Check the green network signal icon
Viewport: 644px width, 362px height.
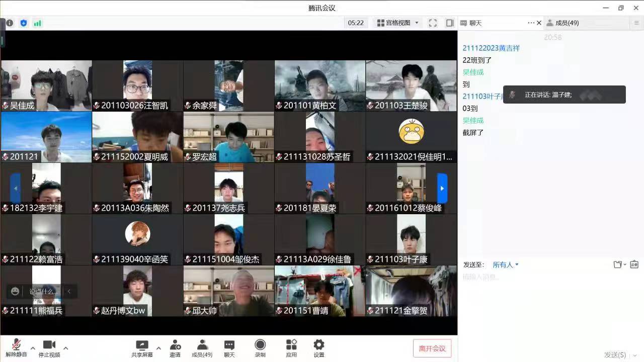click(x=38, y=23)
